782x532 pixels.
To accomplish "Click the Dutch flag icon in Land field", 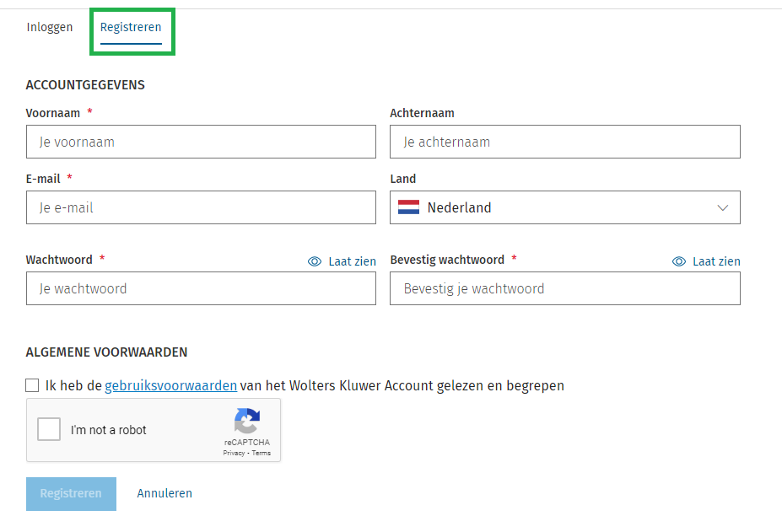I will pyautogui.click(x=407, y=207).
